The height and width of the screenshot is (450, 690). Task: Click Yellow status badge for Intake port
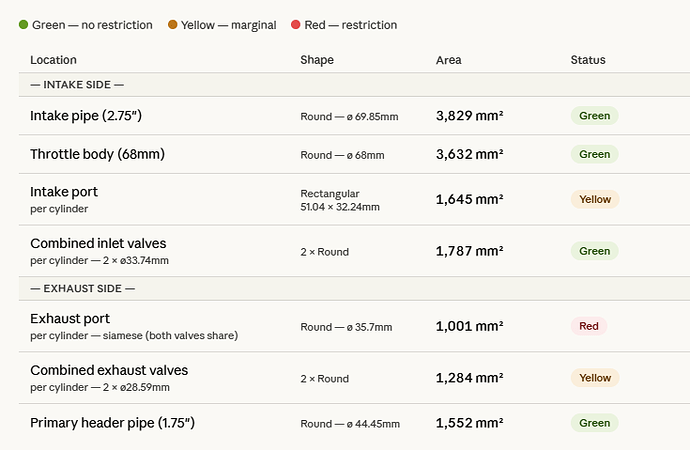(595, 199)
